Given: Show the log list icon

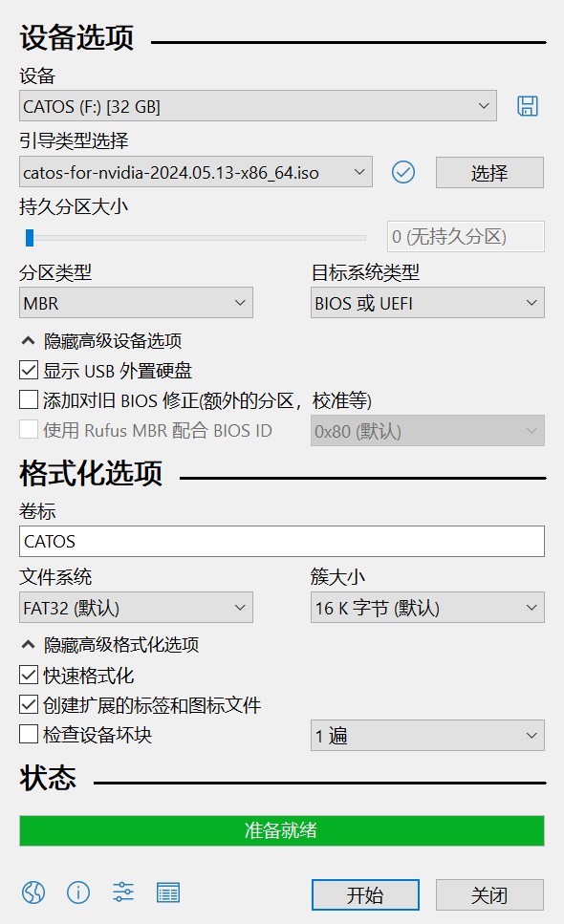Looking at the screenshot, I should tap(168, 892).
